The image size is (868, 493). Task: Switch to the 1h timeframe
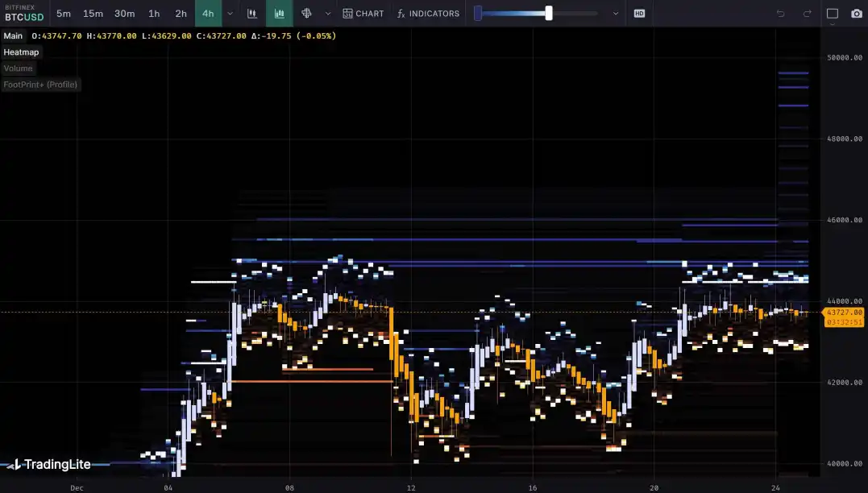154,14
